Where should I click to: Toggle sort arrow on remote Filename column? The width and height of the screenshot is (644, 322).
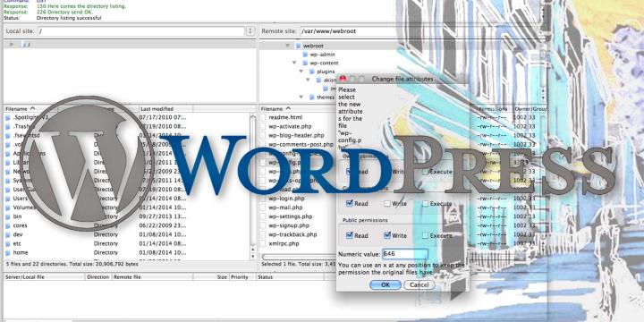tap(288, 108)
